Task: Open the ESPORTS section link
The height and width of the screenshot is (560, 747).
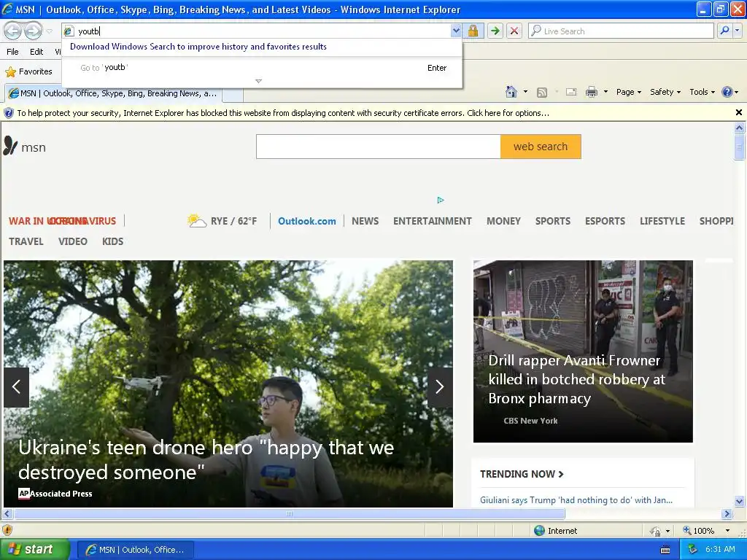Action: pos(605,221)
